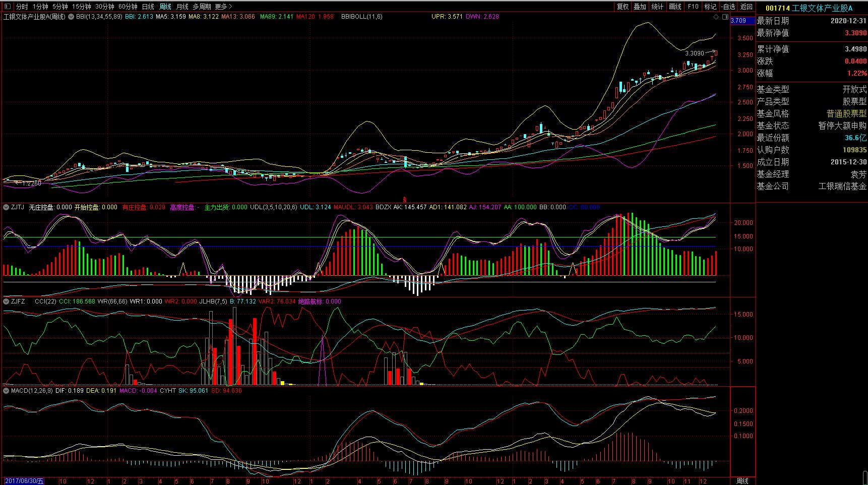
Task: Click recent shares value 36.6亿
Action: (x=856, y=138)
